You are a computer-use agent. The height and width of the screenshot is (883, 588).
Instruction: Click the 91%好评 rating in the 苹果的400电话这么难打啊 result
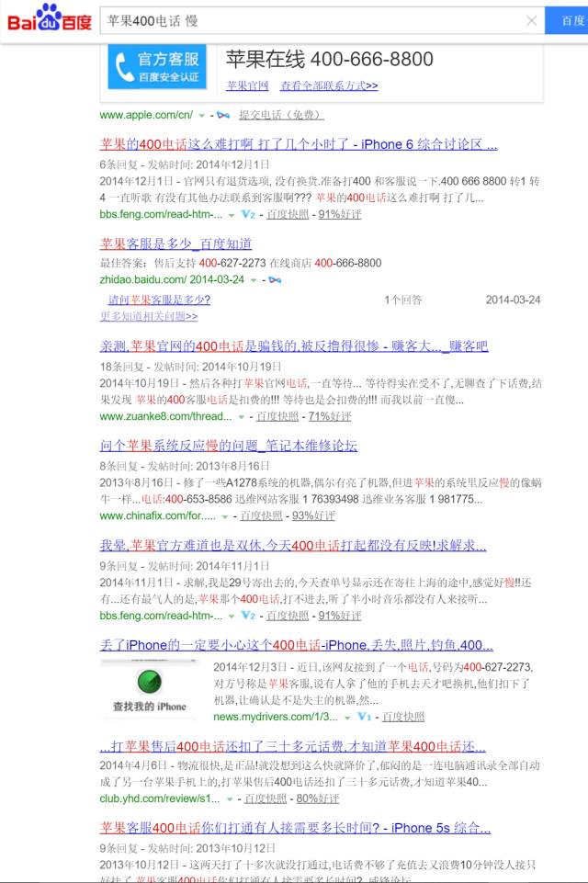click(340, 214)
